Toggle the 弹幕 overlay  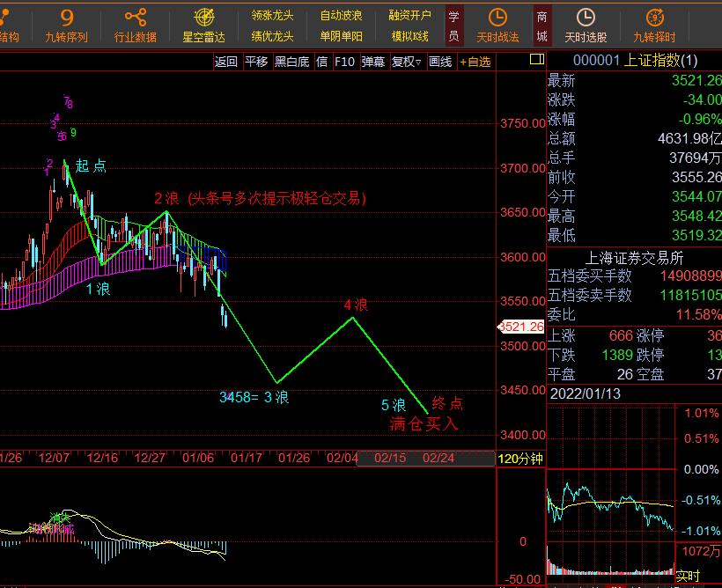point(373,62)
